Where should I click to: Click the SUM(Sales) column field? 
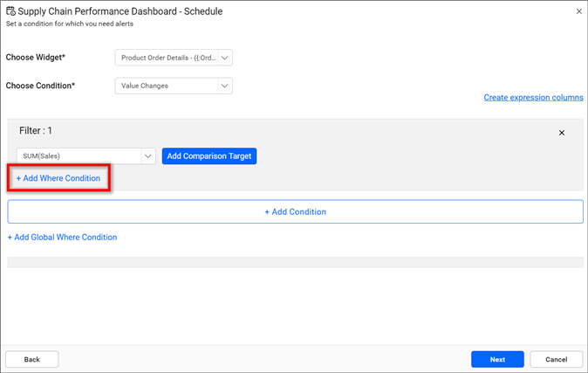tap(77, 156)
